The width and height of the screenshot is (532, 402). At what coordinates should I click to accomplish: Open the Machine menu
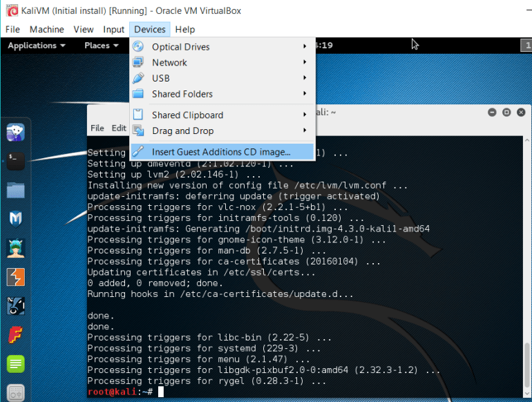47,29
